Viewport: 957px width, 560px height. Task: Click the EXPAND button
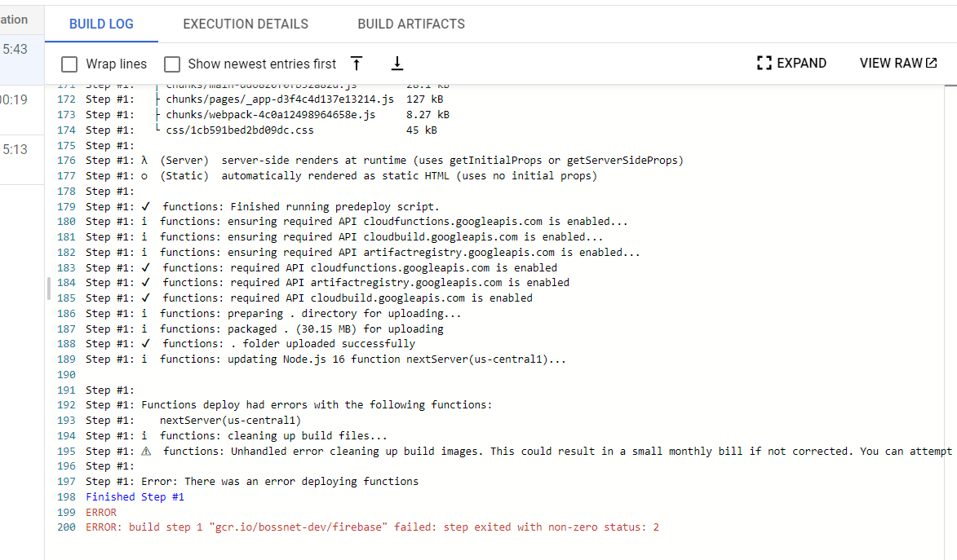(802, 62)
